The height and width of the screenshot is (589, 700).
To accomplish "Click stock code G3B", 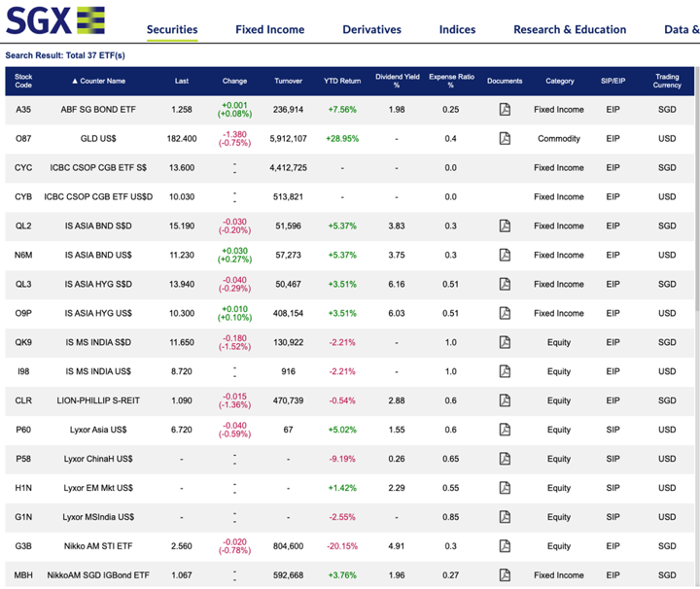I will (23, 546).
